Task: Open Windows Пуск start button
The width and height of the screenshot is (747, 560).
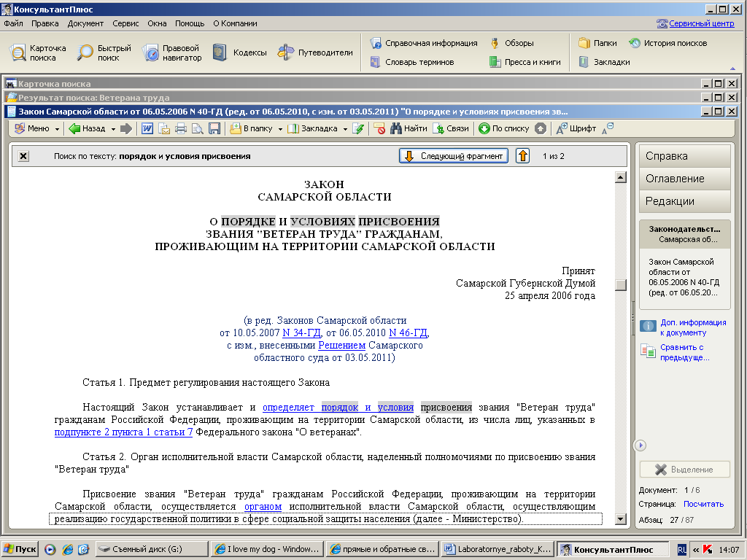Action: point(20,549)
